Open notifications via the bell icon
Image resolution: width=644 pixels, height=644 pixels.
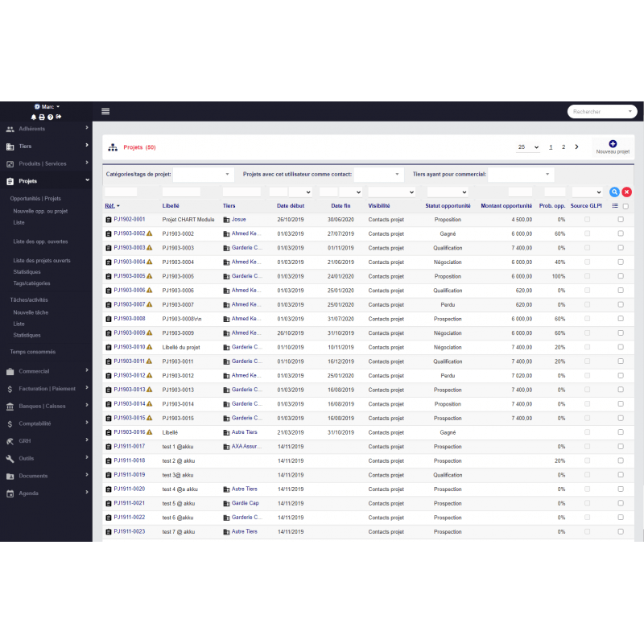click(x=34, y=118)
